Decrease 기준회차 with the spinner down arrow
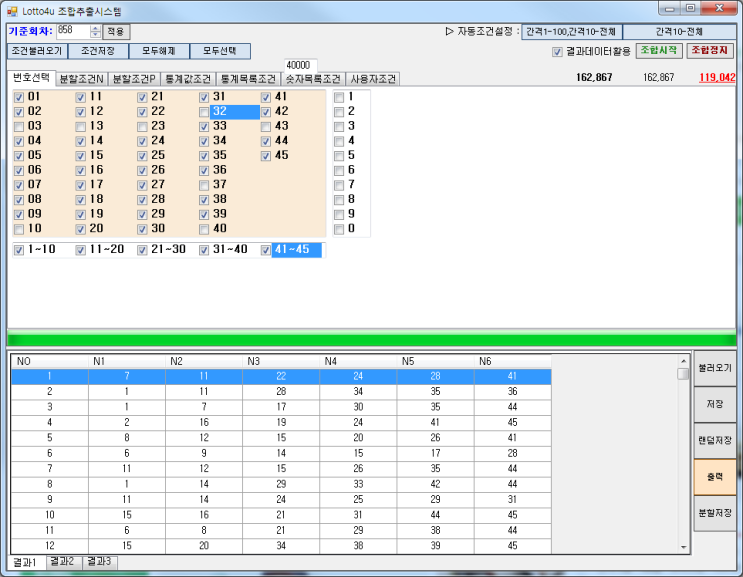This screenshot has height=577, width=743. pos(95,35)
